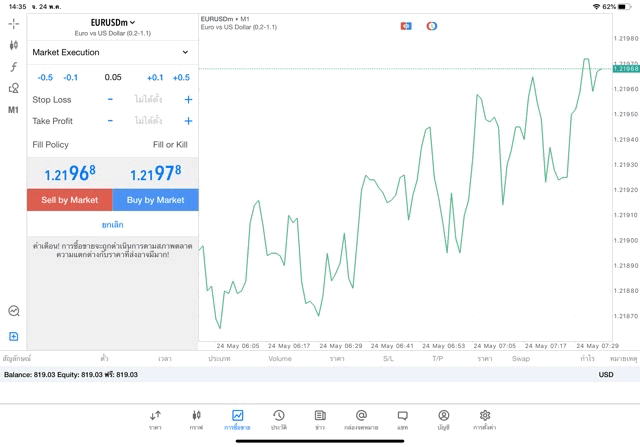Change the M1 timeframe in sidebar
The image size is (640, 447).
coord(13,110)
